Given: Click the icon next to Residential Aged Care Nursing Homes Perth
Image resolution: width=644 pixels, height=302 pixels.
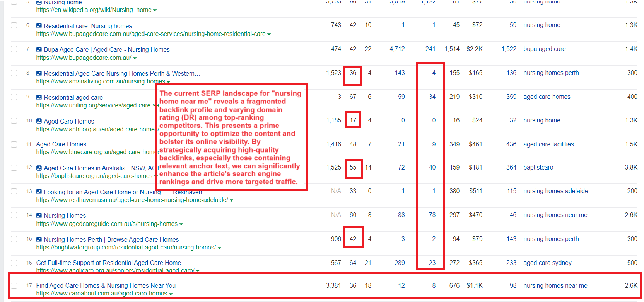Looking at the screenshot, I should [x=39, y=73].
